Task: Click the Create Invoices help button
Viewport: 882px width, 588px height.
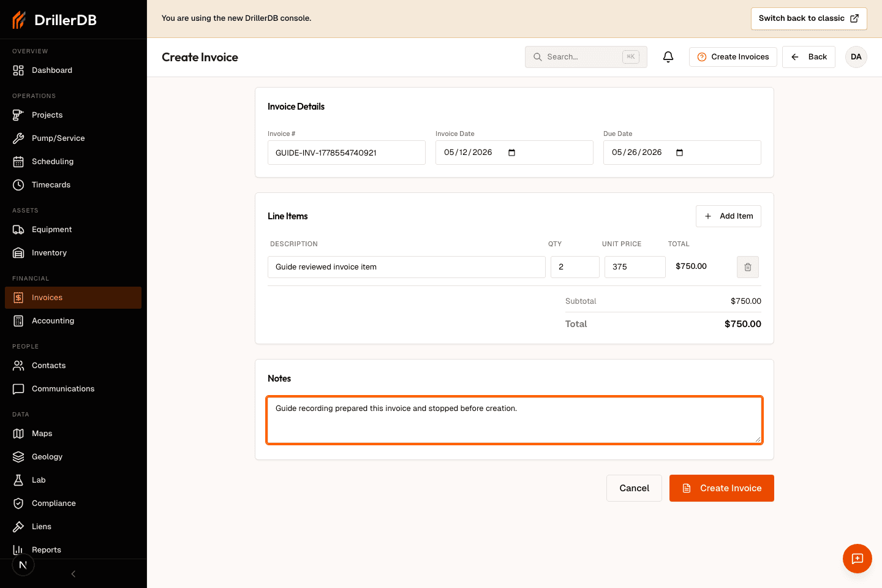Action: click(x=733, y=57)
